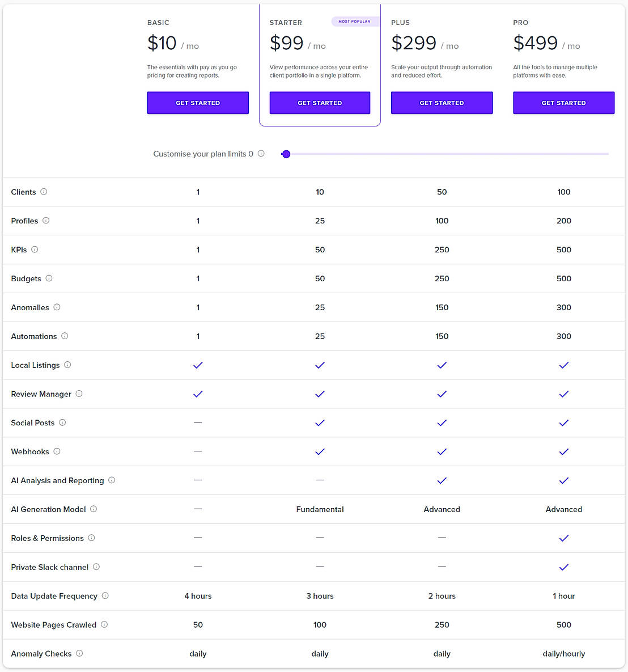Viewport: 628px width, 672px height.
Task: Click the Pro plan's Private Slack channel checkmark
Action: click(563, 567)
